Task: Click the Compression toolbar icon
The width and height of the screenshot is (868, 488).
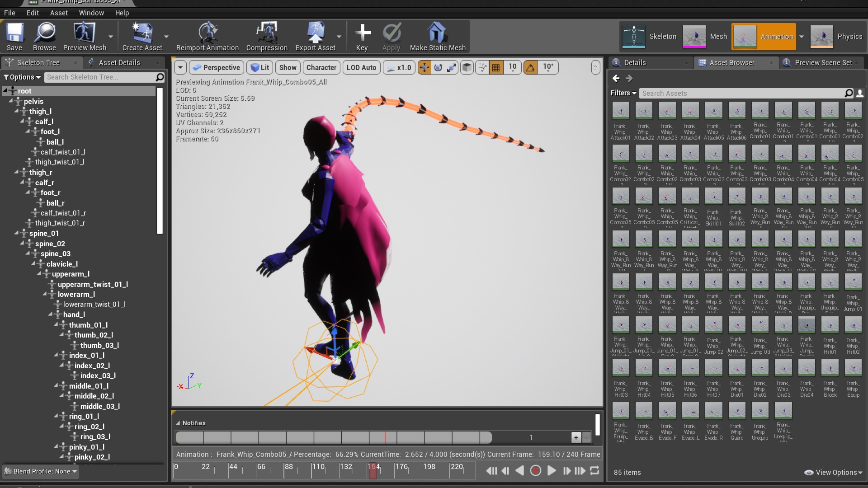Action: (x=267, y=33)
